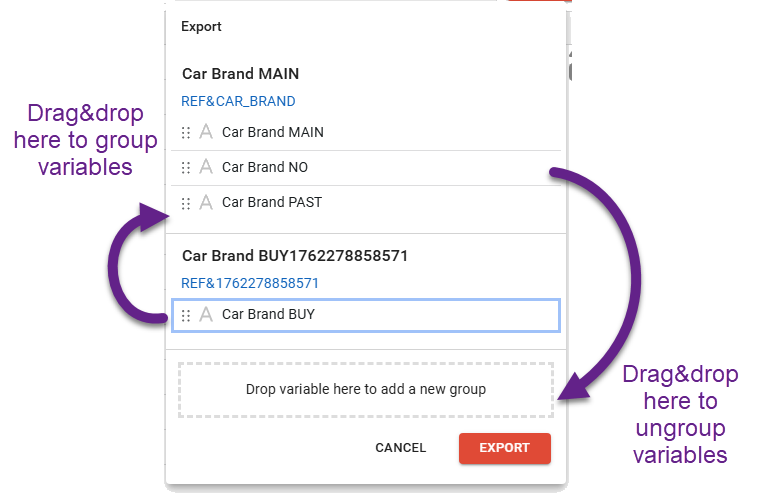Select the highlighted Car Brand BUY row
Viewport: 759px width, 495px height.
[x=380, y=315]
